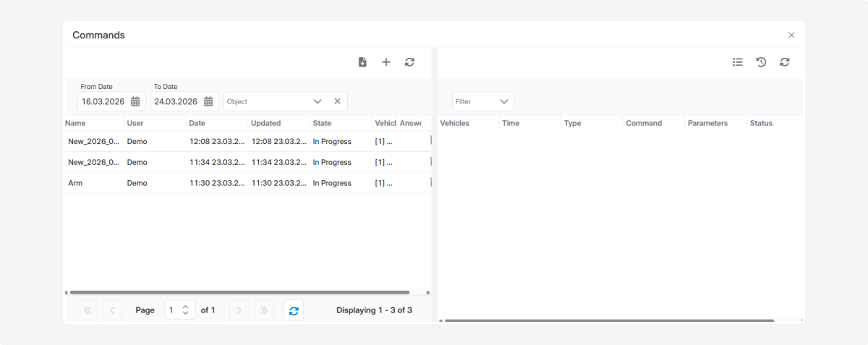Open the To Date calendar picker
Screen dimensions: 868x345
click(208, 102)
